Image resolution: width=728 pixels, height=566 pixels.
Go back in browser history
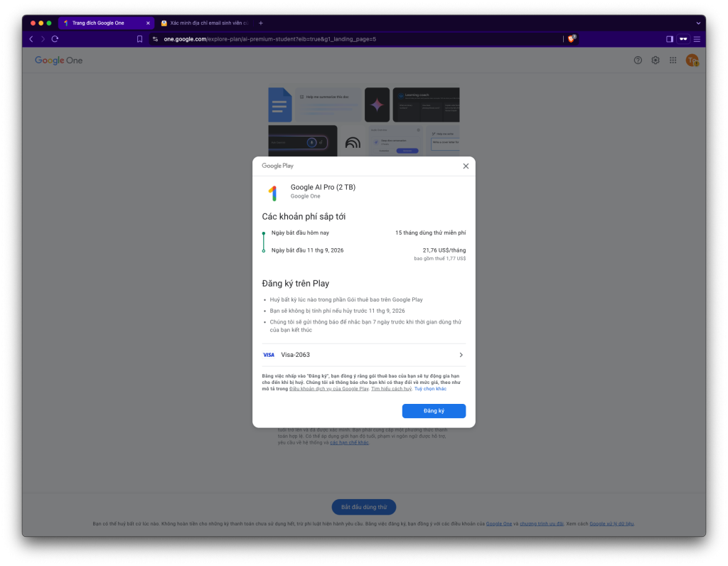pyautogui.click(x=31, y=39)
